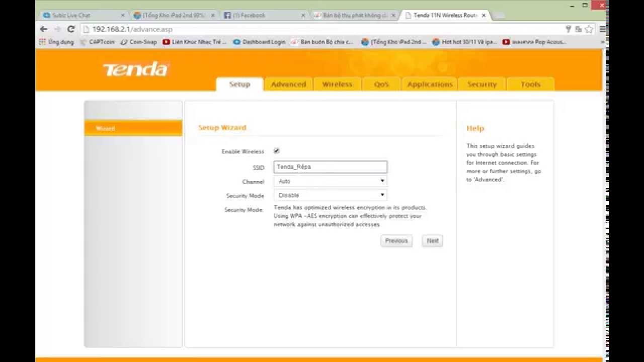Open the Bán buôn Bộ chia bookmark
Image resolution: width=644 pixels, height=362 pixels.
322,42
